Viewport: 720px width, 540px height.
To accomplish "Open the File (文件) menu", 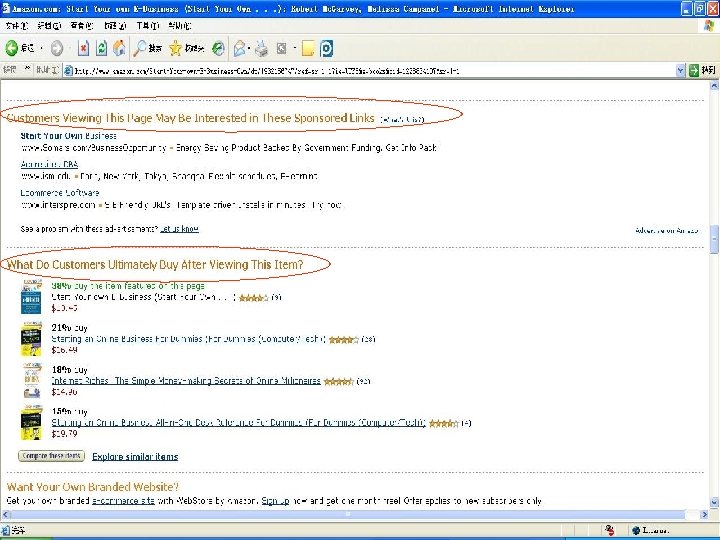I will tap(17, 26).
